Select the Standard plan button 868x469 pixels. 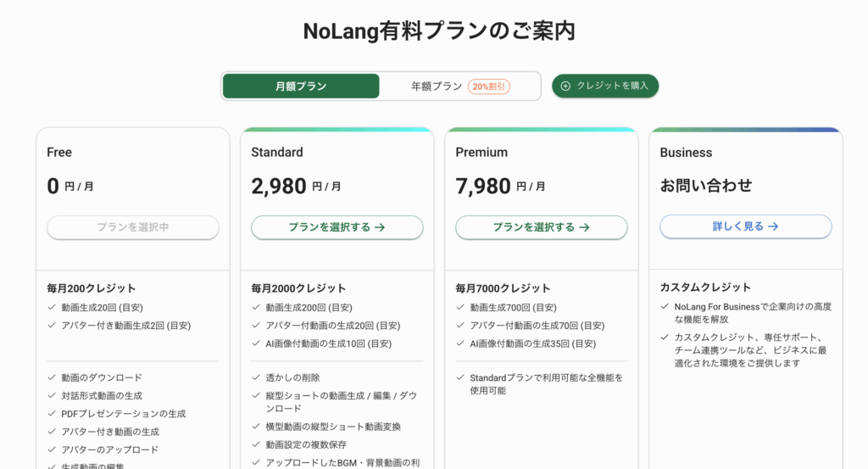[x=337, y=227]
